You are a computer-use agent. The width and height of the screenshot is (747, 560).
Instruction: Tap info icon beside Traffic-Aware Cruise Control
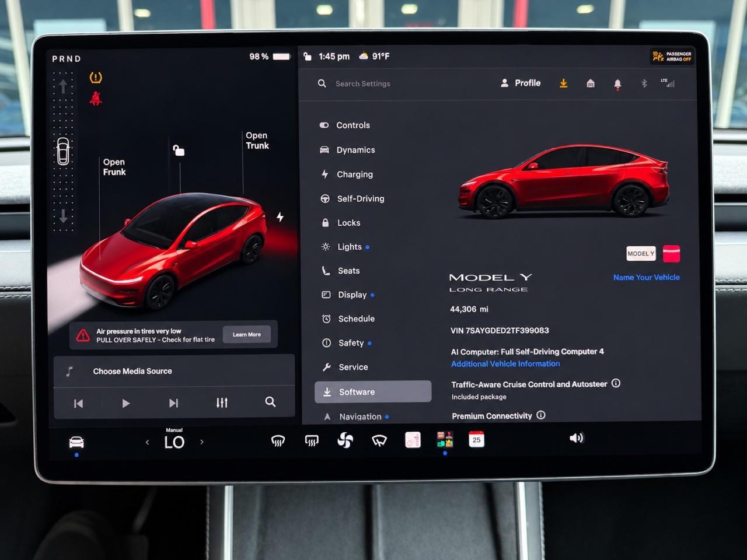point(616,383)
